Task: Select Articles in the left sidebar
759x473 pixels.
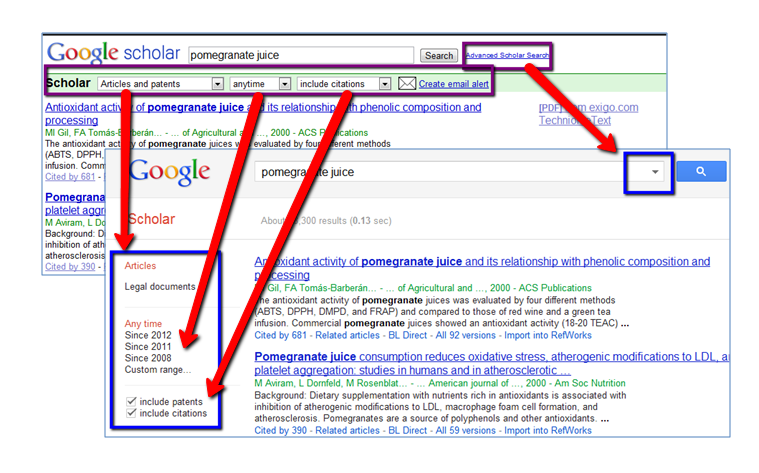Action: click(140, 266)
